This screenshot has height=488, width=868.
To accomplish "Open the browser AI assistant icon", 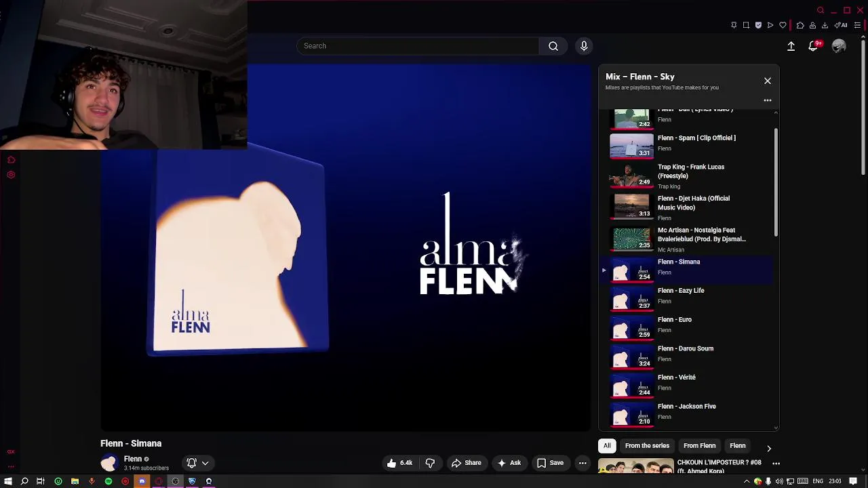I will click(x=841, y=25).
